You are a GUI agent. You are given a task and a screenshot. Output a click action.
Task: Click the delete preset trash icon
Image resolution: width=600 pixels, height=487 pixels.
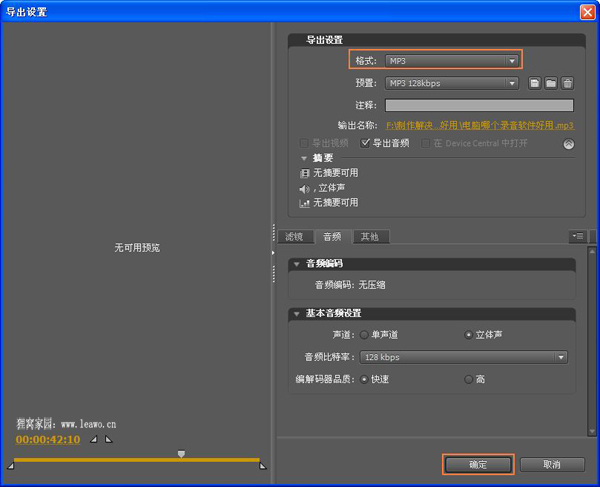tap(567, 83)
